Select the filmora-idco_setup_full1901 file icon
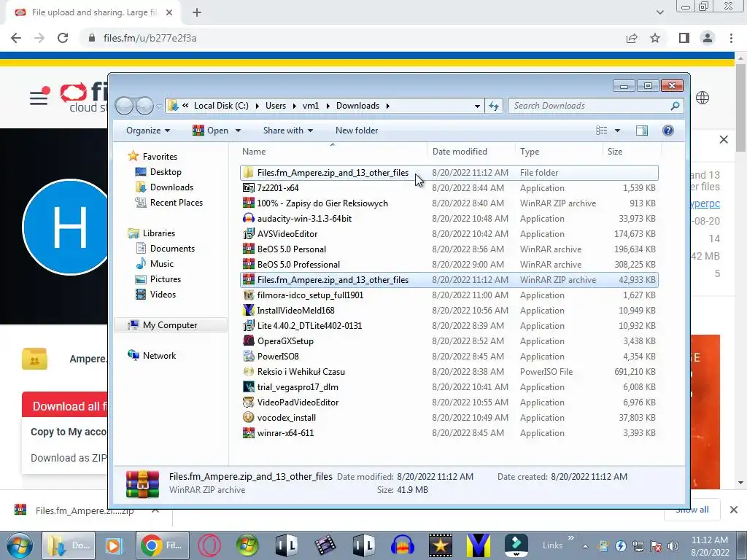Viewport: 747px width, 560px height. [248, 295]
